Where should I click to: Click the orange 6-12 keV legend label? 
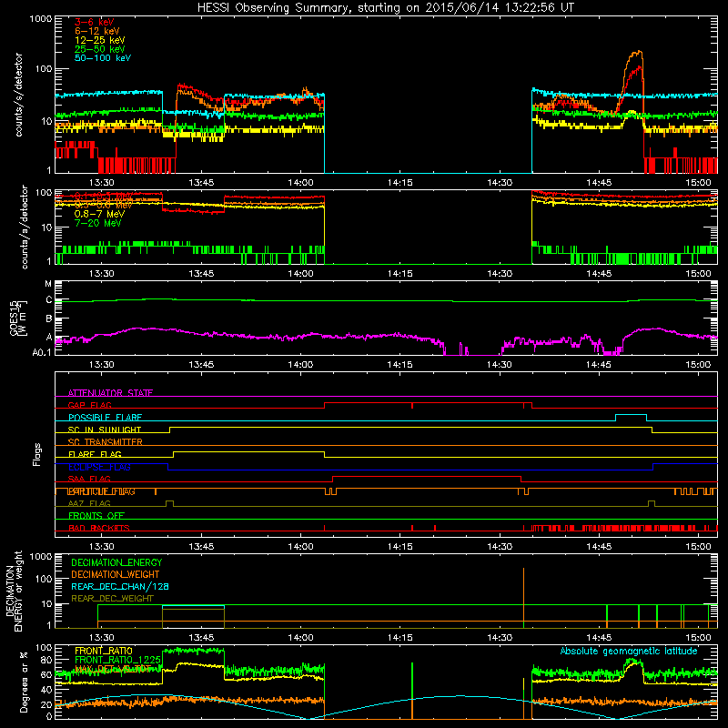(x=97, y=31)
